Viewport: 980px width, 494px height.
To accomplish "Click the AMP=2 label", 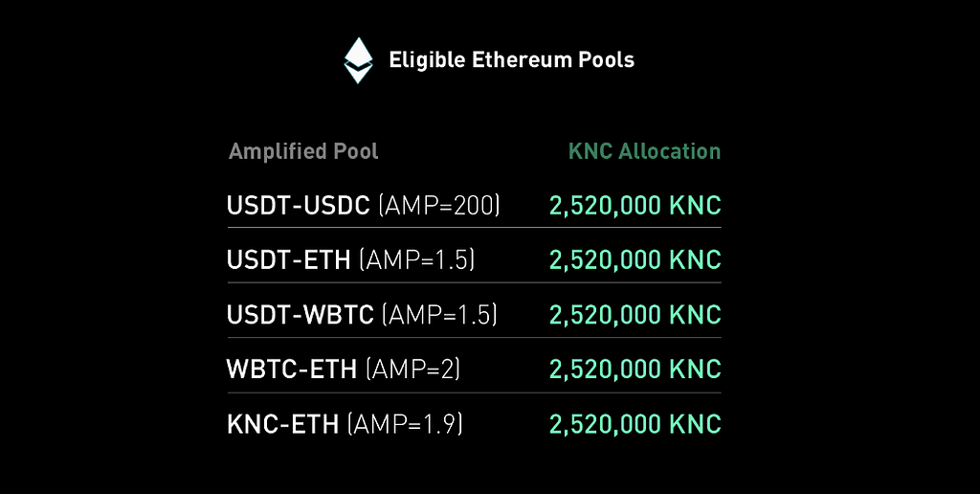I will click(411, 370).
